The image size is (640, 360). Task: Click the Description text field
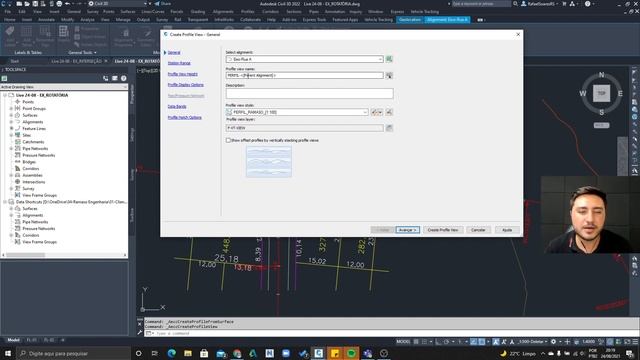[309, 93]
